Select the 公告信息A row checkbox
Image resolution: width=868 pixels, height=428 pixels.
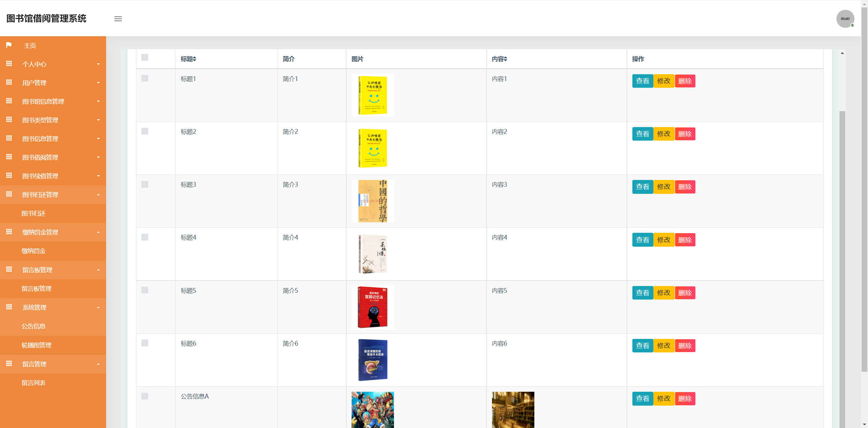click(145, 396)
